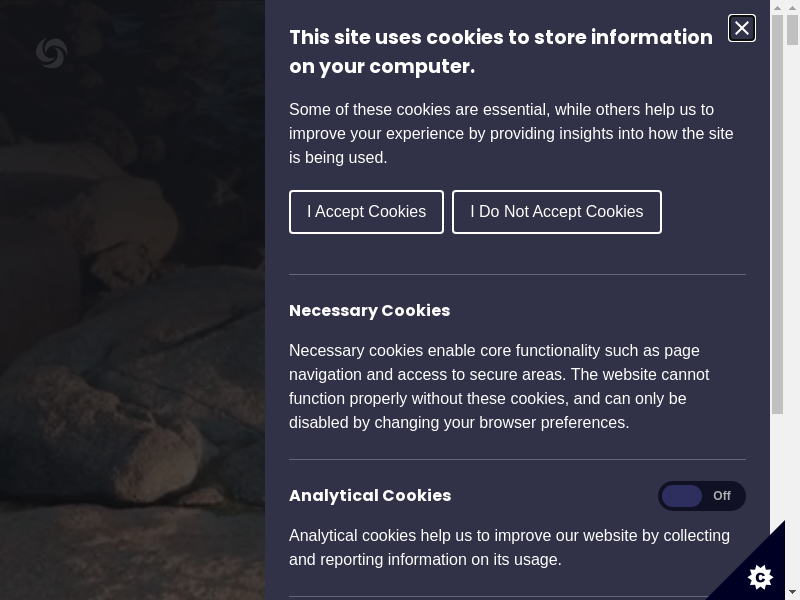This screenshot has height=600, width=800.
Task: Click the swirl site logo
Action: point(51,53)
